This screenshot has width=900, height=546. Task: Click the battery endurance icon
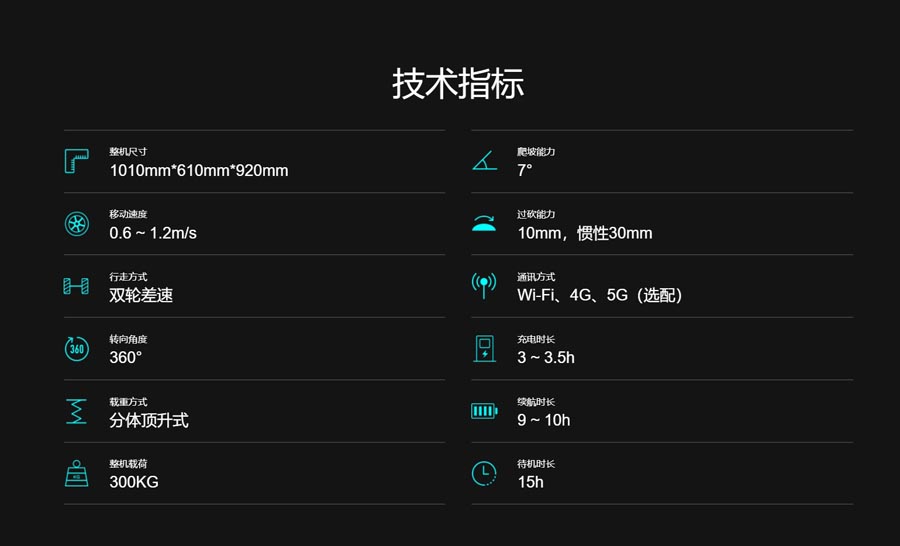[484, 411]
